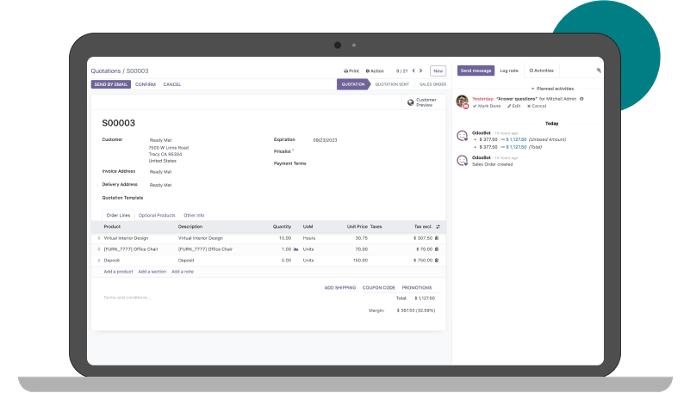Delete the Deposit order line
Image resolution: width=690 pixels, height=393 pixels.
[437, 260]
